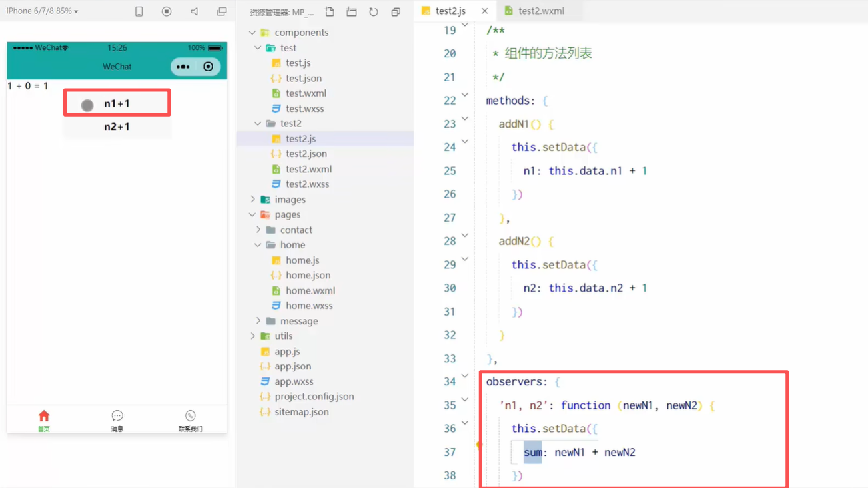Tap the n2+1 button in simulator

pos(117,126)
